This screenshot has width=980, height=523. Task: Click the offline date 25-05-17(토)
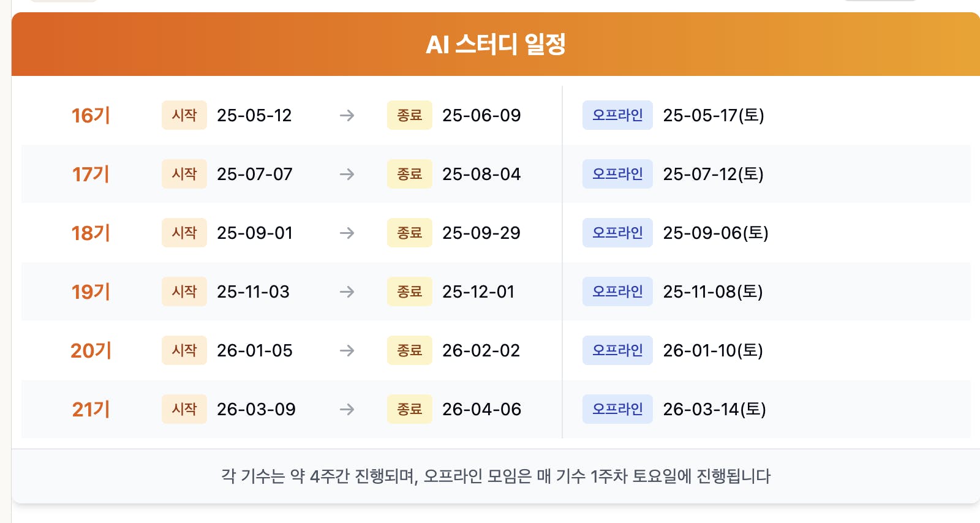pos(714,115)
